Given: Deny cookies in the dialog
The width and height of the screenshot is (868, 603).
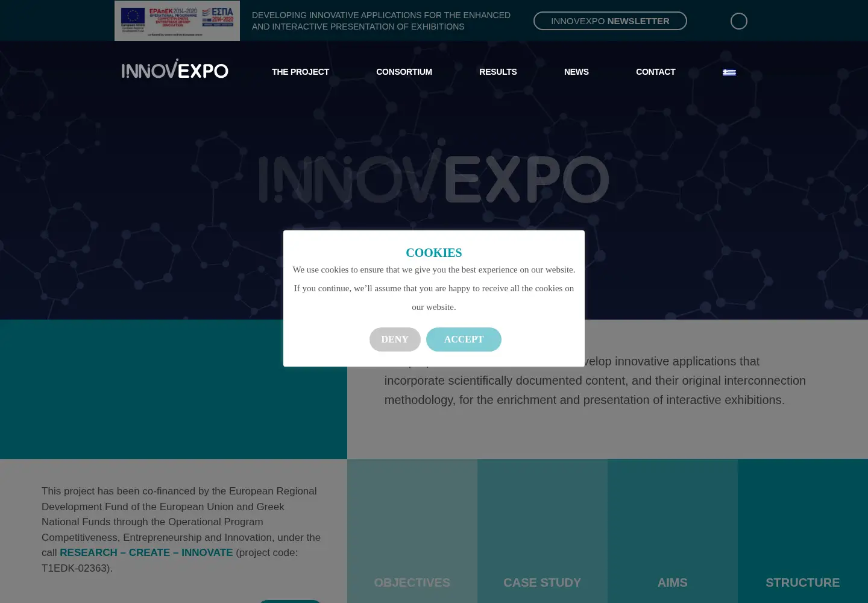Looking at the screenshot, I should point(395,339).
